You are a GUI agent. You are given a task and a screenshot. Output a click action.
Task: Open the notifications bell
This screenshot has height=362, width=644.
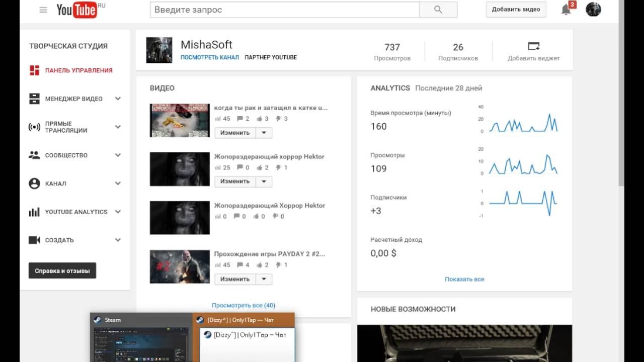[566, 10]
